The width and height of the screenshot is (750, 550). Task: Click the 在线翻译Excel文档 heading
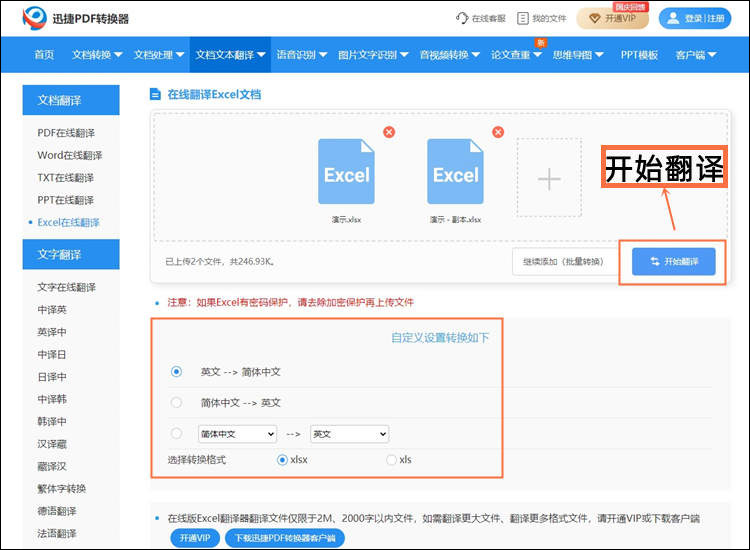(214, 94)
